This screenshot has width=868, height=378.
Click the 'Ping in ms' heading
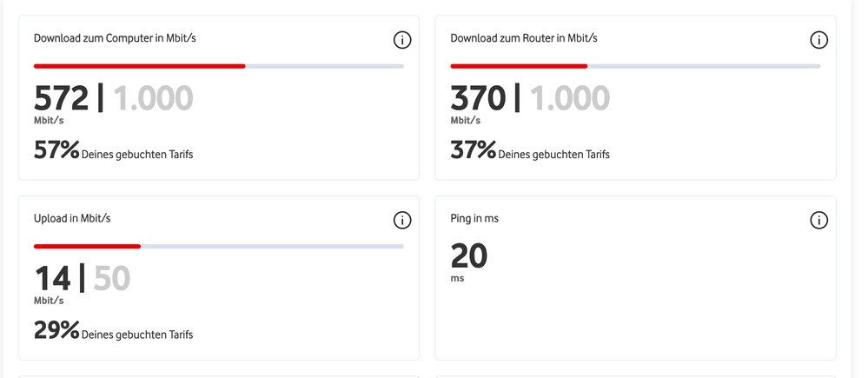pos(474,219)
